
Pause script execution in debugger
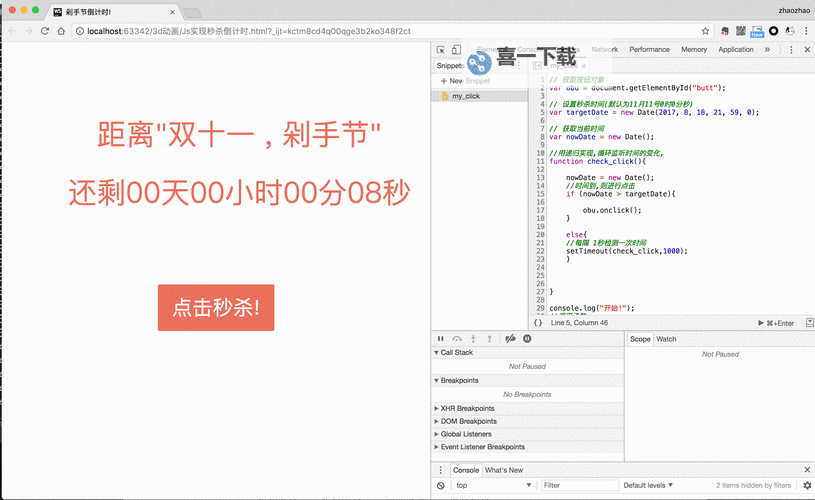(441, 338)
